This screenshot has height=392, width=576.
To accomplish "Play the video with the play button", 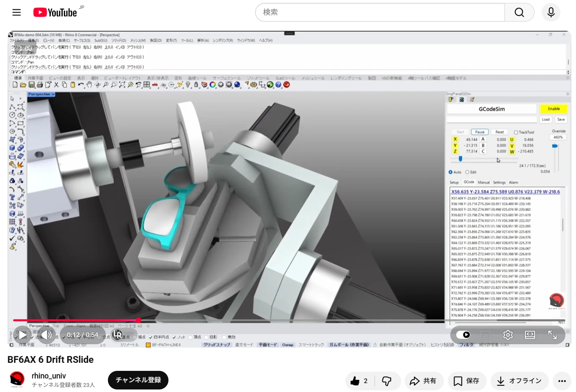I will click(x=22, y=335).
